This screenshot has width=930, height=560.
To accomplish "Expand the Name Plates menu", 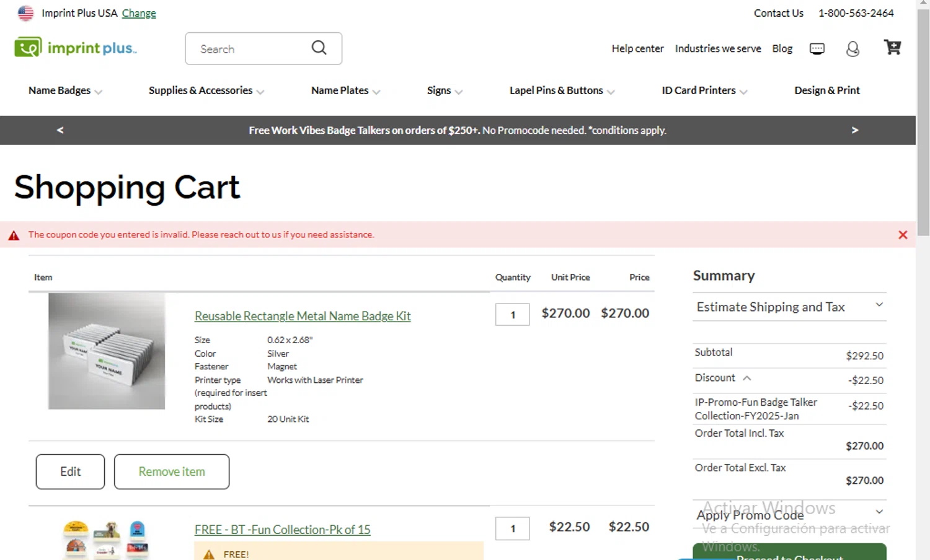I will 346,90.
